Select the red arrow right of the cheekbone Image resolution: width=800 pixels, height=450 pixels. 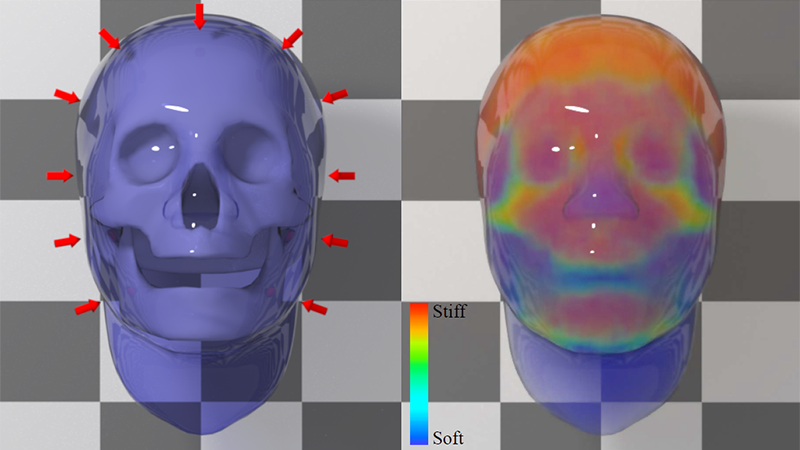tap(334, 241)
